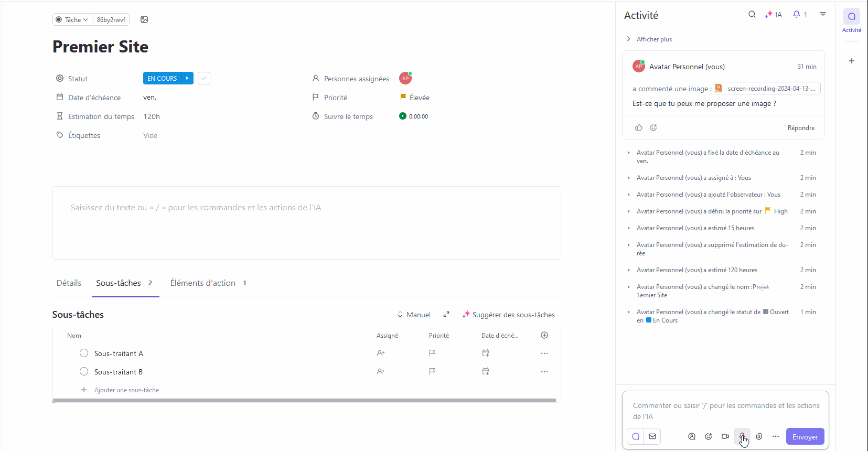Screen dimensions: 868x451
Task: Search within the Activité panel
Action: [752, 14]
